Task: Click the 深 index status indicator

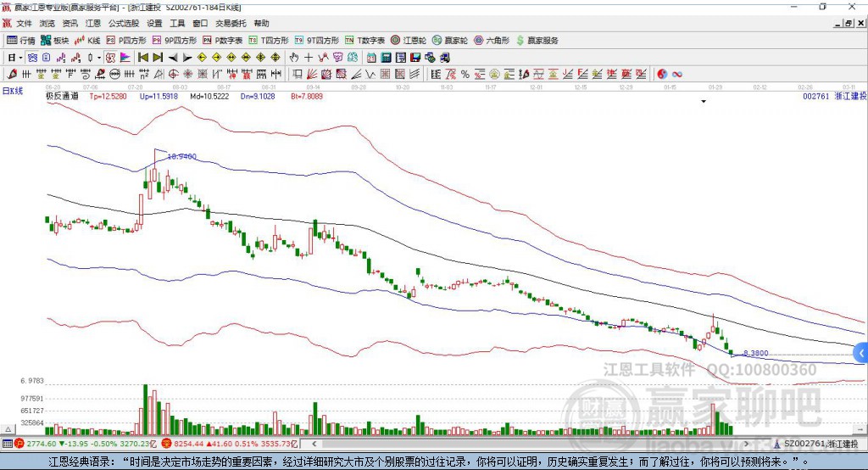Action: click(x=166, y=444)
